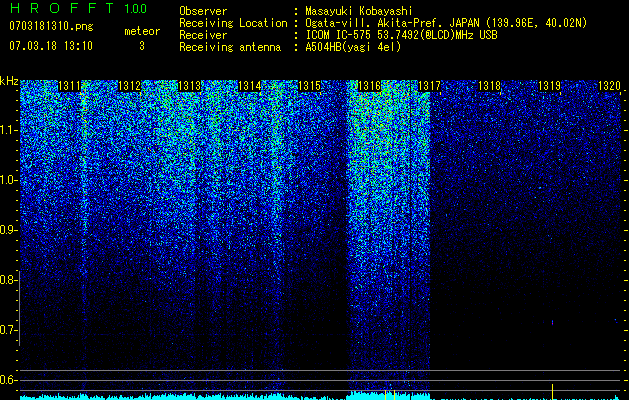Click the 1312 time marker
This screenshot has height=400, width=629.
[x=129, y=86]
